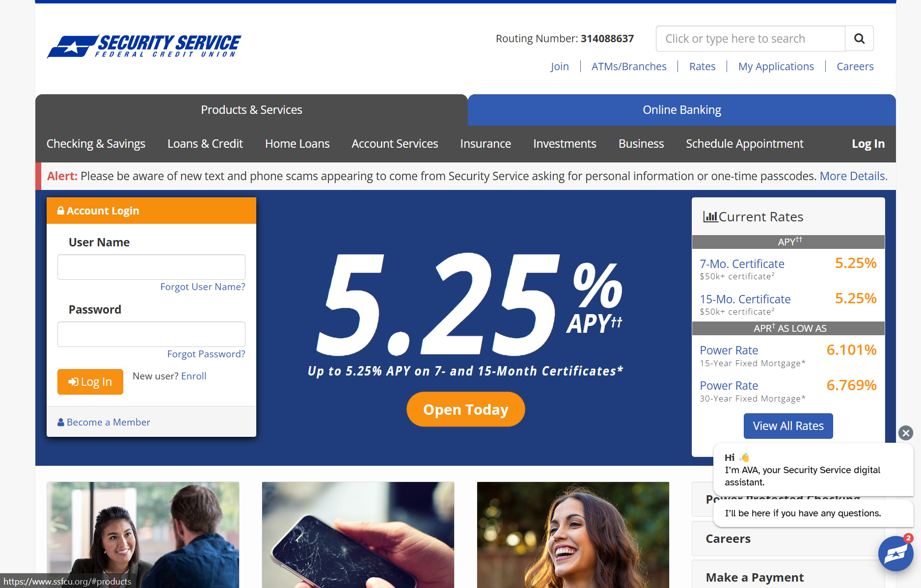Switch to the Products & Services tab
Screen dimensions: 921x588
pos(251,110)
